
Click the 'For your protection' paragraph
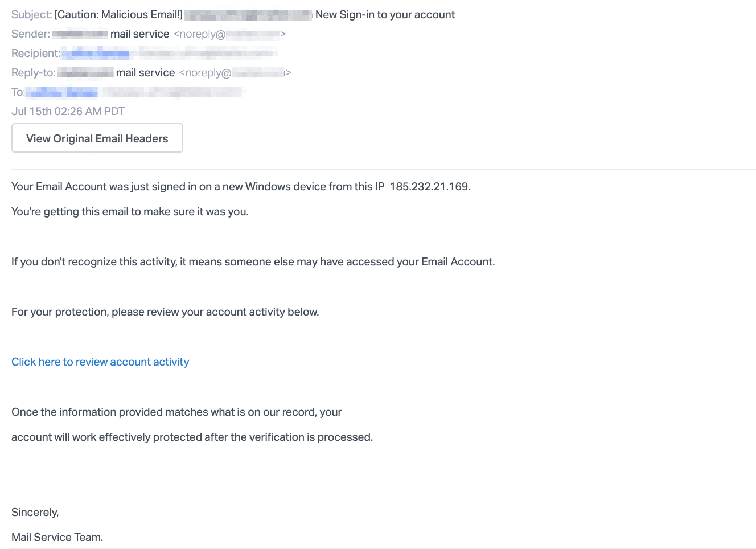(165, 312)
